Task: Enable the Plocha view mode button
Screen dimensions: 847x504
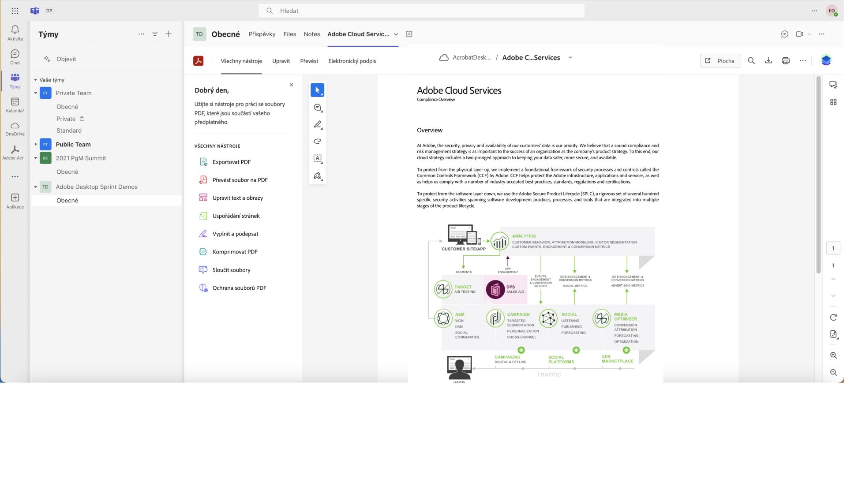Action: click(720, 60)
